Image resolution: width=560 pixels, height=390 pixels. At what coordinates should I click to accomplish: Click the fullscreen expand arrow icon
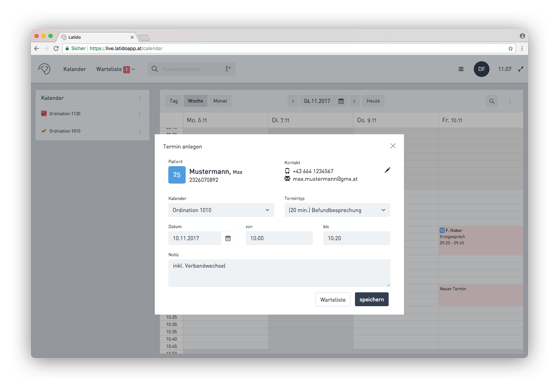tap(521, 69)
